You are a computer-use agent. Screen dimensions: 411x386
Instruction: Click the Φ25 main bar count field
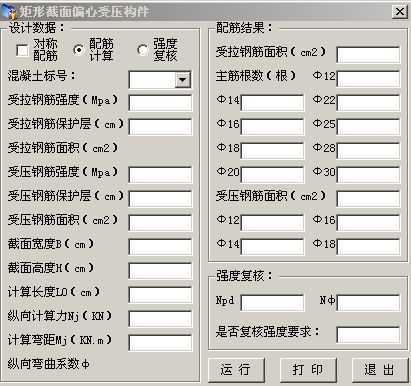point(368,127)
